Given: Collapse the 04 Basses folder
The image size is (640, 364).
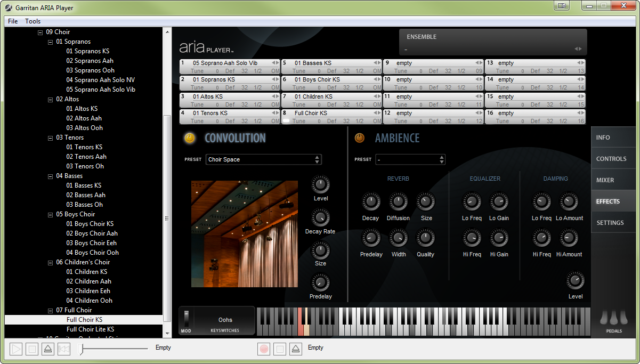Looking at the screenshot, I should [x=50, y=176].
